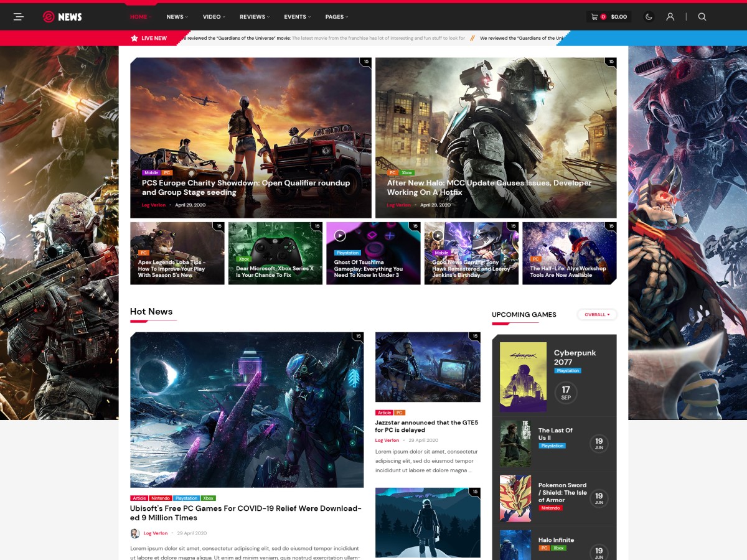
Task: Click play icon on Ghost Of Tsushima thumbnail
Action: pos(340,235)
